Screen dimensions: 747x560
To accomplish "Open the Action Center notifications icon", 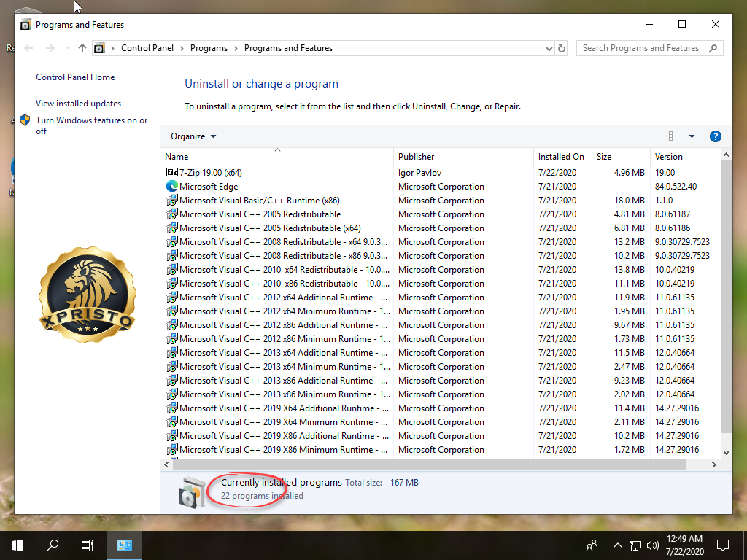I will (x=723, y=545).
